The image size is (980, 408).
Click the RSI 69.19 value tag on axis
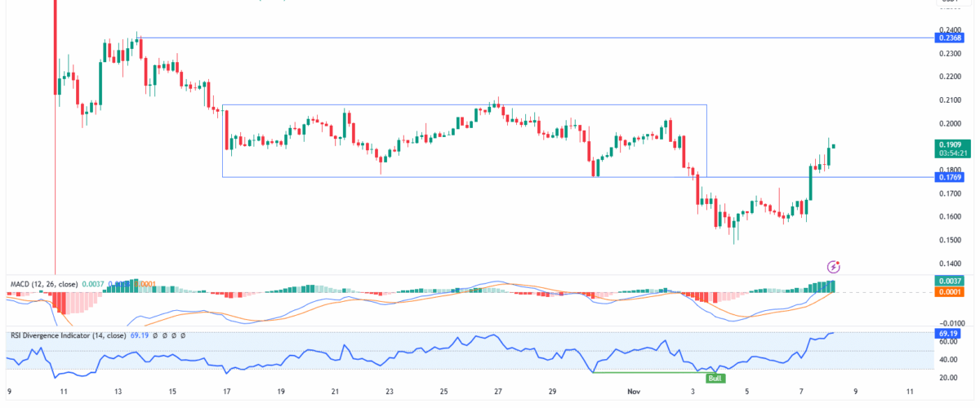coord(951,334)
